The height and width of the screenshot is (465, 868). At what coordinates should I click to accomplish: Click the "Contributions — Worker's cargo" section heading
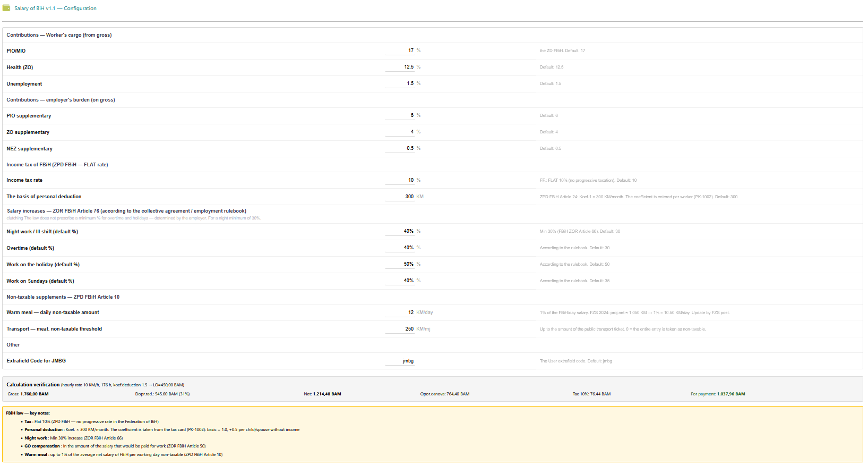[59, 35]
